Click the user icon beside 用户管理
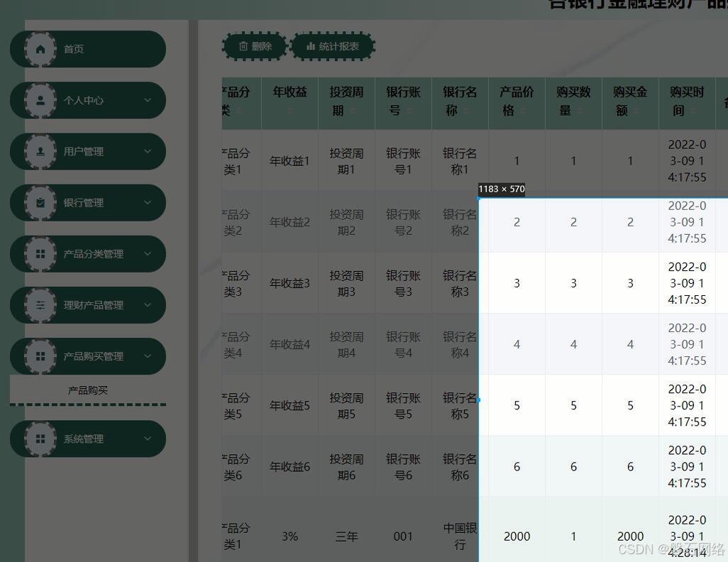The width and height of the screenshot is (728, 562). click(x=40, y=151)
